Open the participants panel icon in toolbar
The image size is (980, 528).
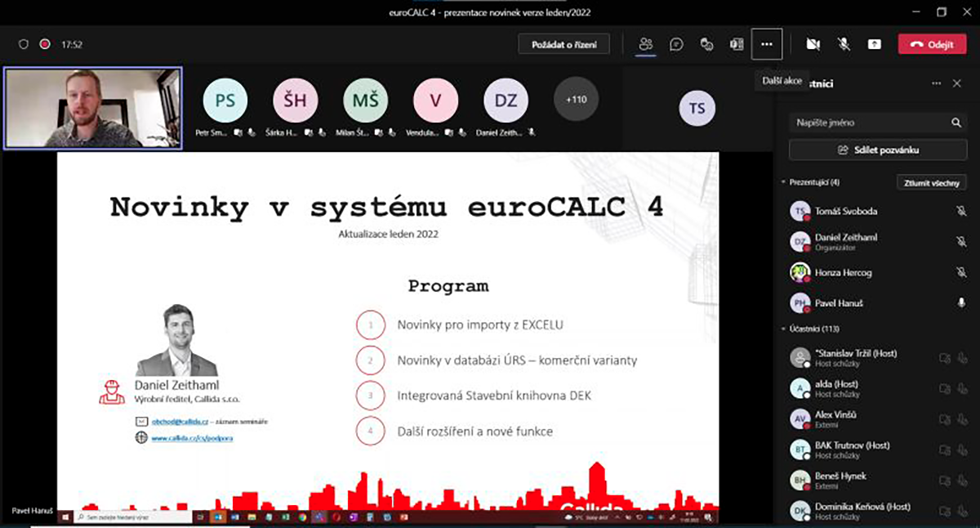point(646,44)
